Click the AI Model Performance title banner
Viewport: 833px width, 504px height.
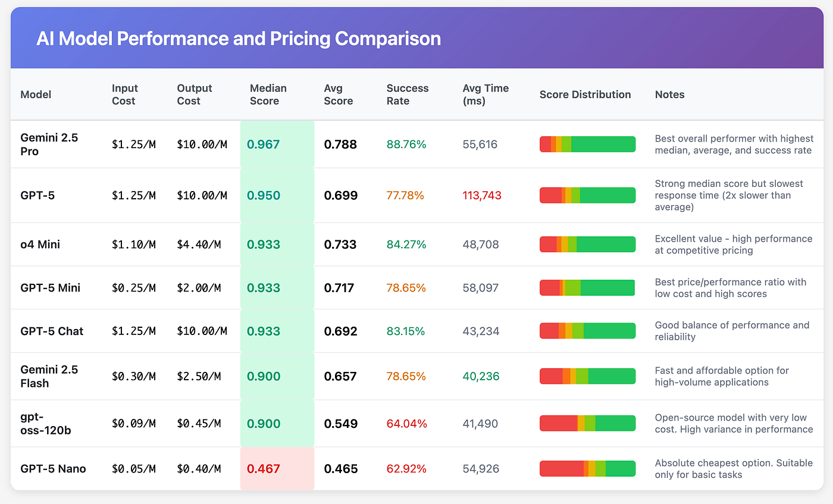click(x=239, y=39)
